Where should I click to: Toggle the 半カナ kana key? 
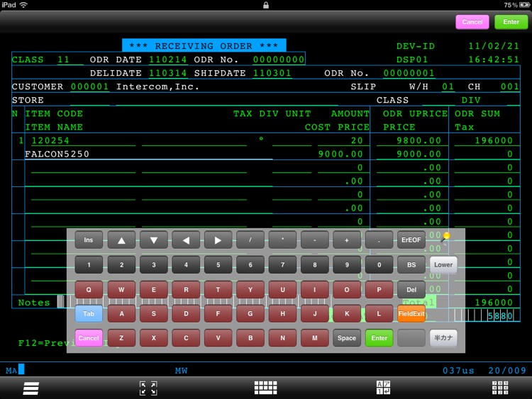pos(443,337)
